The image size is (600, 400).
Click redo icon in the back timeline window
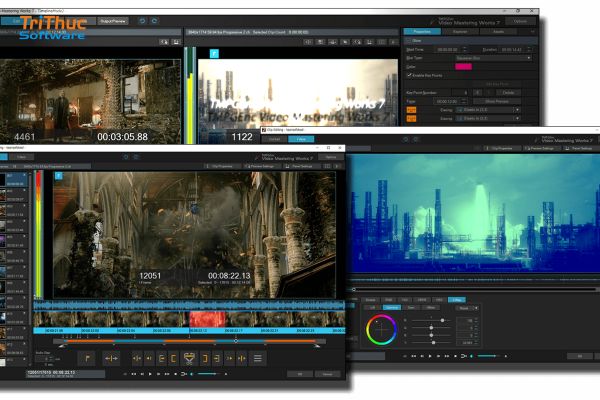154,21
